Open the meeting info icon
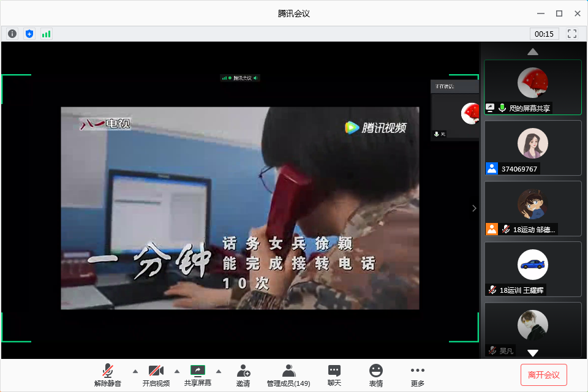Image resolution: width=588 pixels, height=392 pixels. 12,34
